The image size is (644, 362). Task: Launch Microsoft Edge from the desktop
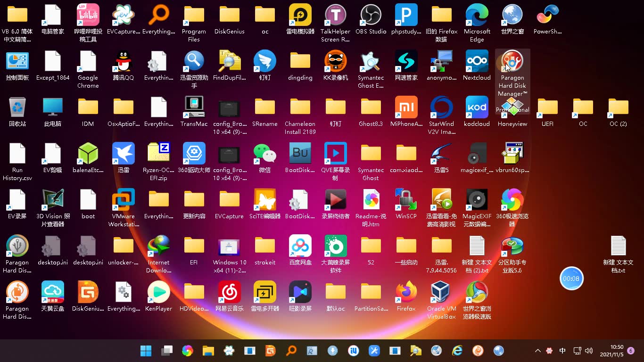[x=477, y=24]
